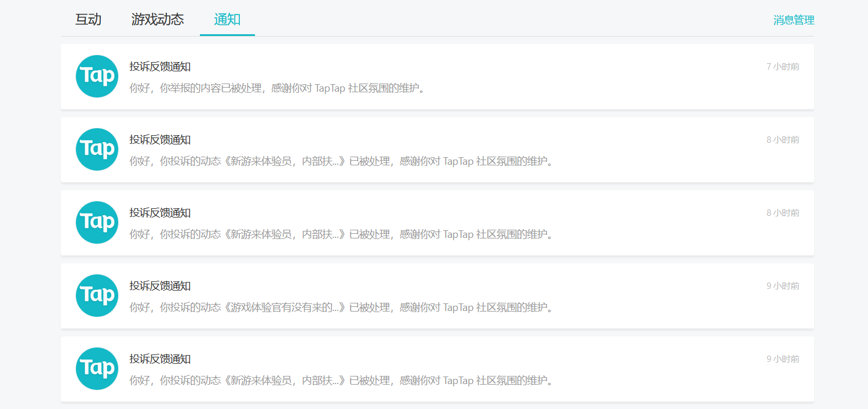Open 投诉反馈通知 title in 9 小时前 新游来体验员 card

pos(160,359)
